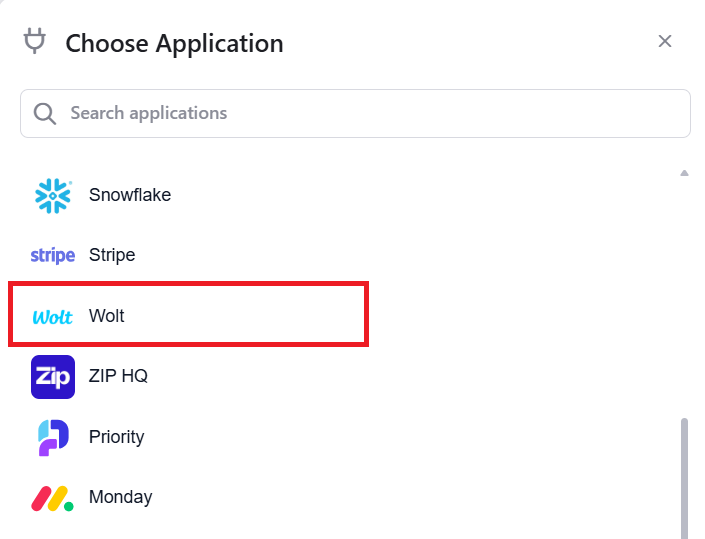Click the application list scrollbar thumb

(x=685, y=478)
